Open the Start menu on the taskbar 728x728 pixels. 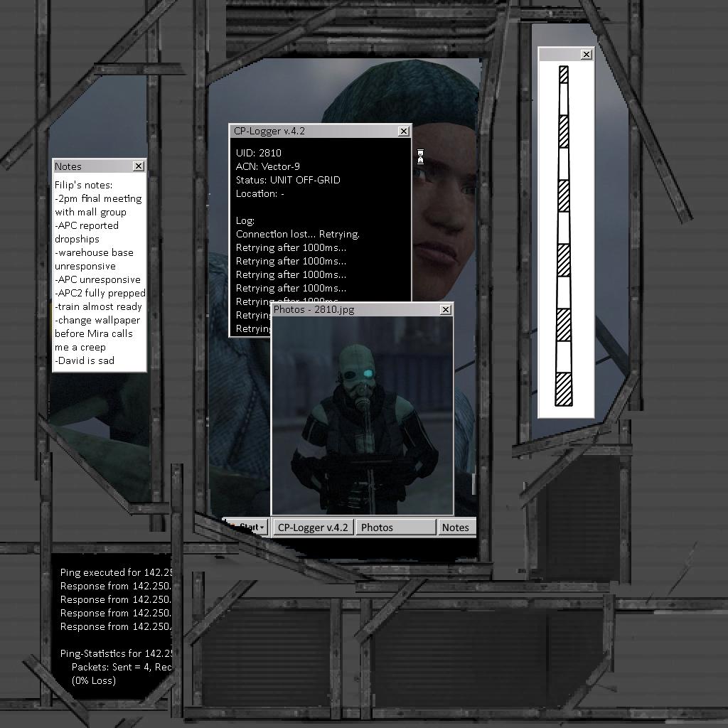click(x=247, y=527)
